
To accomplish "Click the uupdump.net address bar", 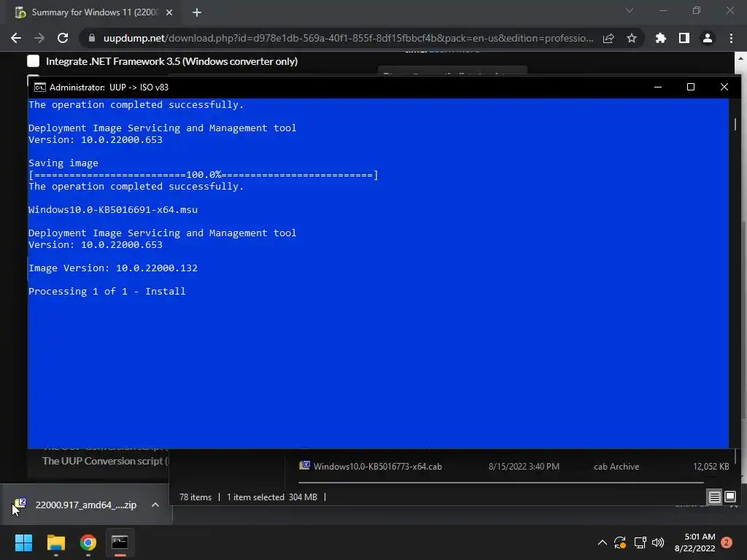I will click(348, 38).
